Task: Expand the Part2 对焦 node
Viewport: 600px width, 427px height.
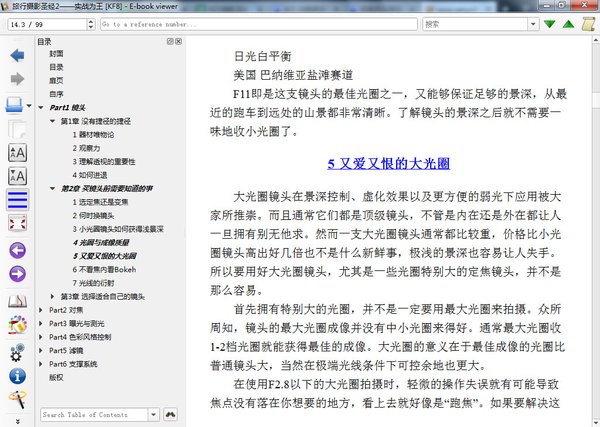Action: click(41, 310)
